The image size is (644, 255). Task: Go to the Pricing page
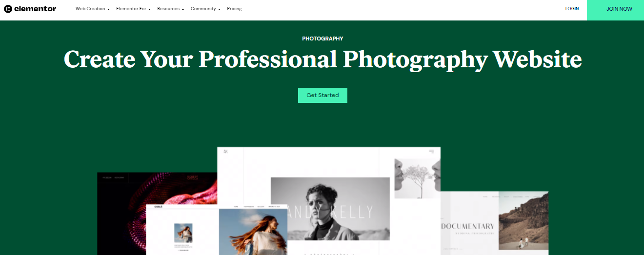pyautogui.click(x=234, y=9)
